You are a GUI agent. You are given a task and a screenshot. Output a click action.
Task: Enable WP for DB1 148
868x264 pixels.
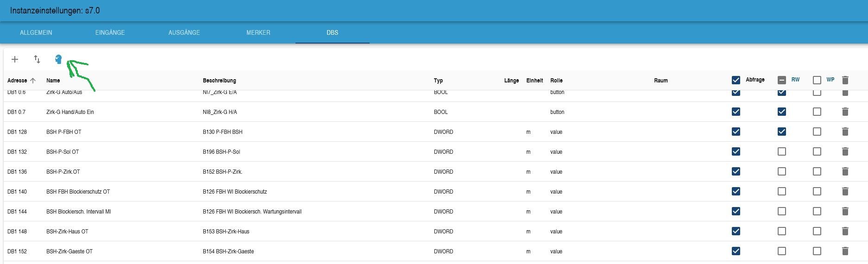coord(817,231)
